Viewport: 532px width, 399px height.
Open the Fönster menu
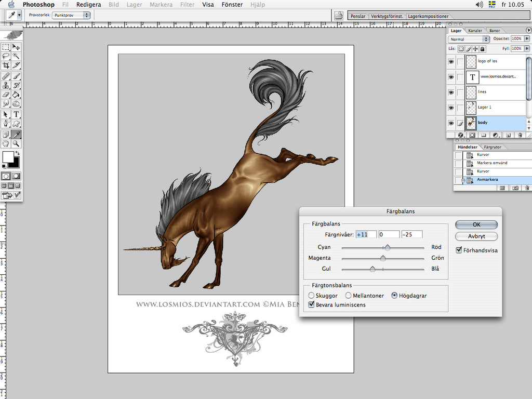[x=232, y=4]
